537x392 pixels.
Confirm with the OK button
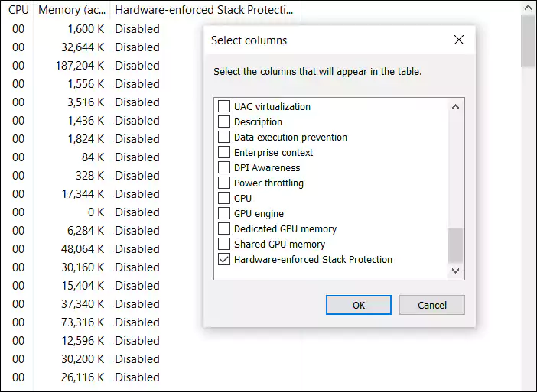359,305
